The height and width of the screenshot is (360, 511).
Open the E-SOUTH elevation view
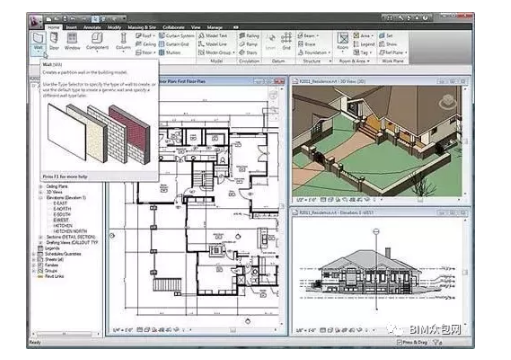tap(62, 215)
